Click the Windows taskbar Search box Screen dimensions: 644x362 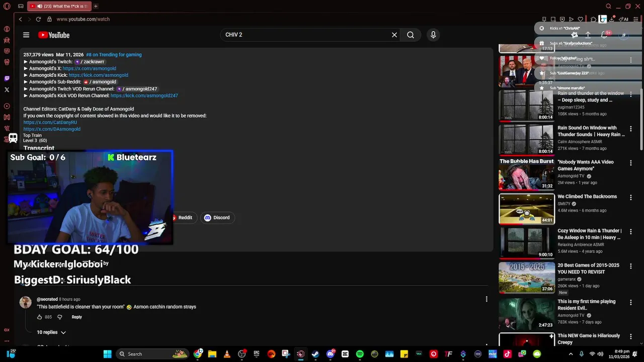(153, 354)
